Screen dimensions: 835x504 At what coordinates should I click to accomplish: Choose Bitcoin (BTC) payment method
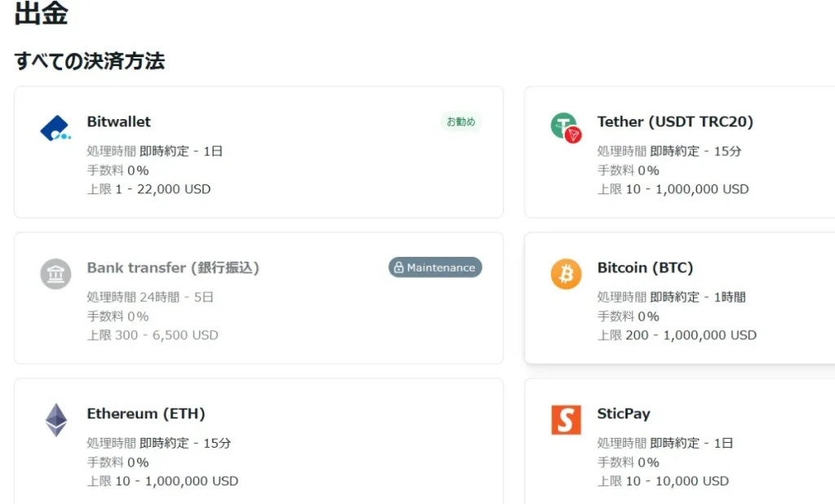(645, 267)
